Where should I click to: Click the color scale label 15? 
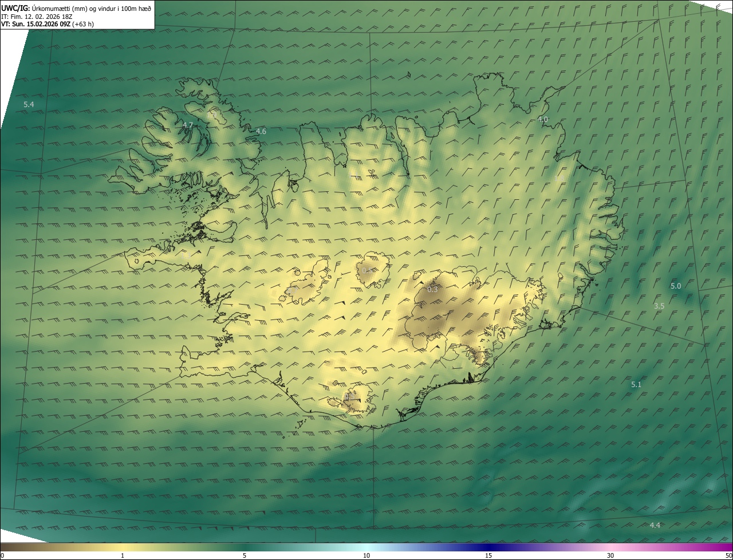[x=488, y=556]
